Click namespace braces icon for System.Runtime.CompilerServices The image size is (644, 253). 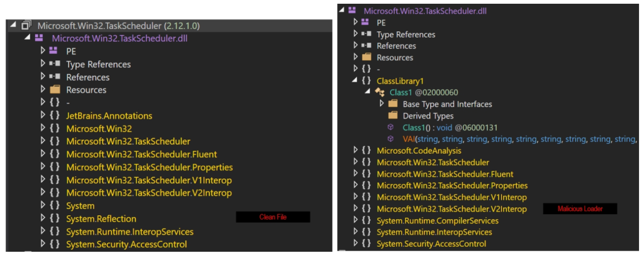pyautogui.click(x=367, y=220)
